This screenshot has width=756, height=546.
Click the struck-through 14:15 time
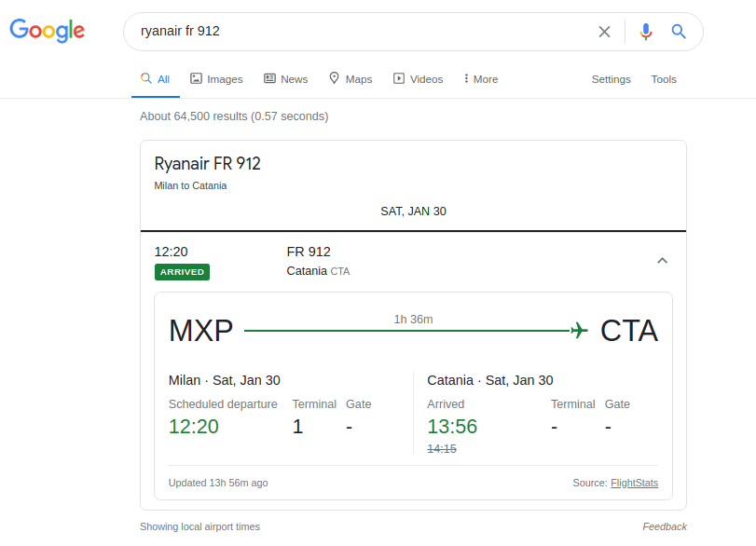[442, 449]
